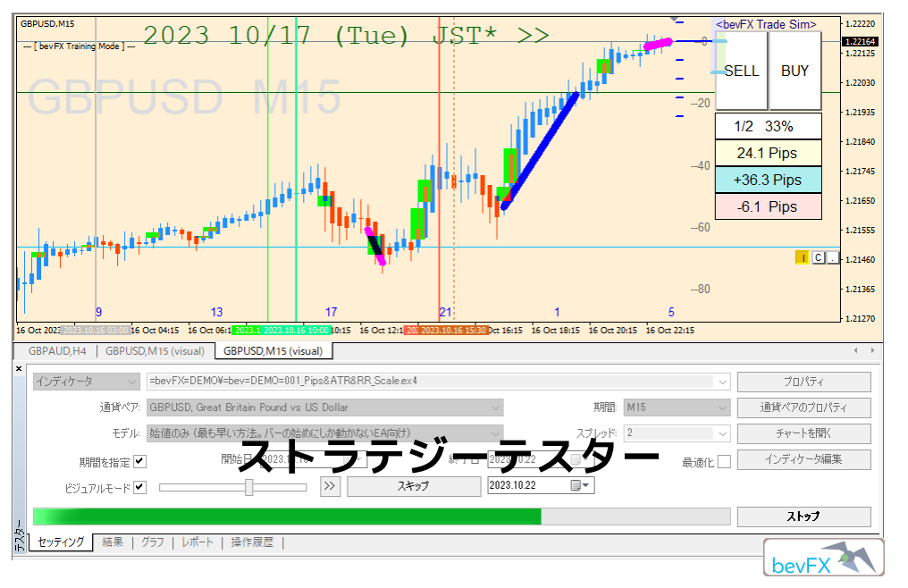Click the ストップ button
This screenshot has height=588, width=908.
803,517
